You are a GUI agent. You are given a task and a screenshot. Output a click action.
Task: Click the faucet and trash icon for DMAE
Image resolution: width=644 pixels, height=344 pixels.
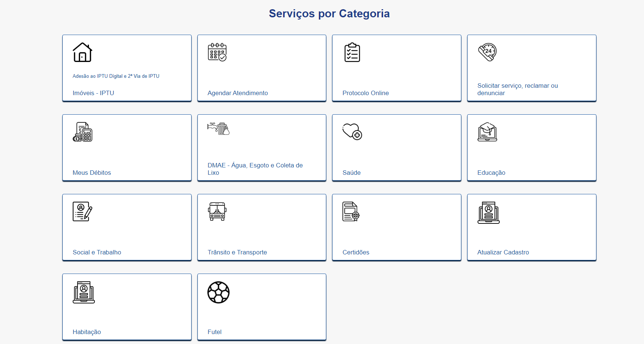pyautogui.click(x=218, y=129)
